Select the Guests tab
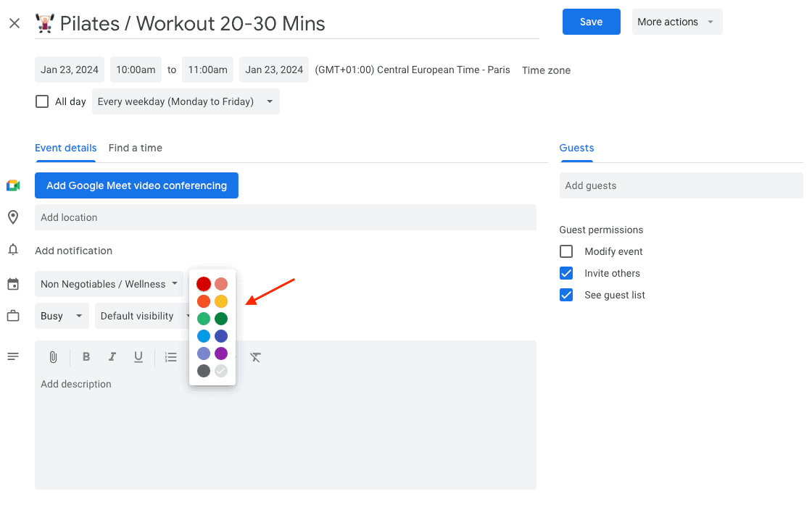The image size is (812, 515). [576, 148]
